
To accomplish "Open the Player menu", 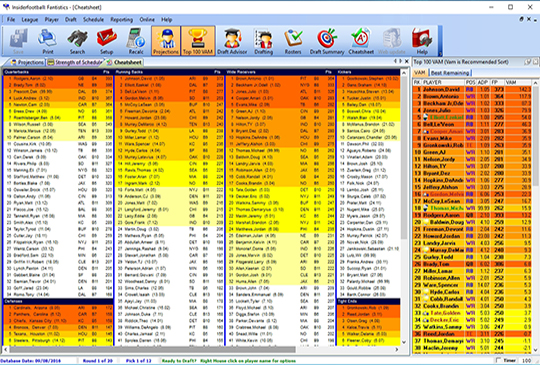I will (x=51, y=20).
